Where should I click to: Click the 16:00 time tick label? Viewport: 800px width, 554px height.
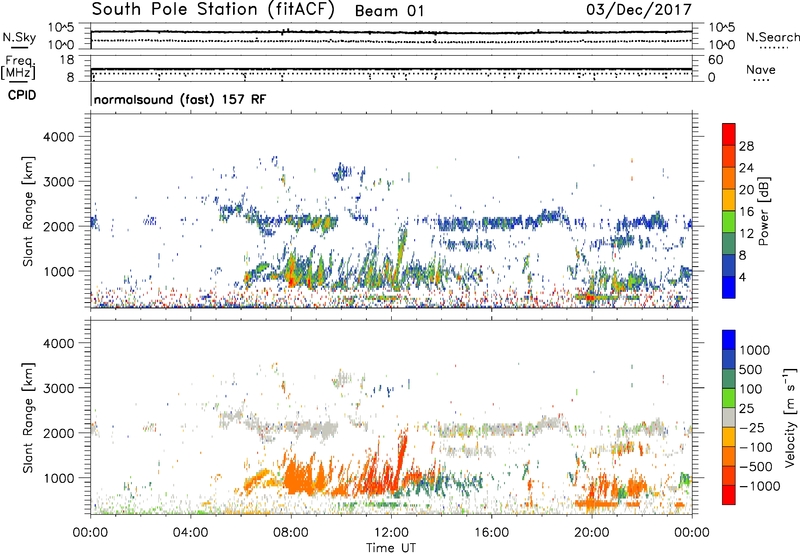click(491, 532)
